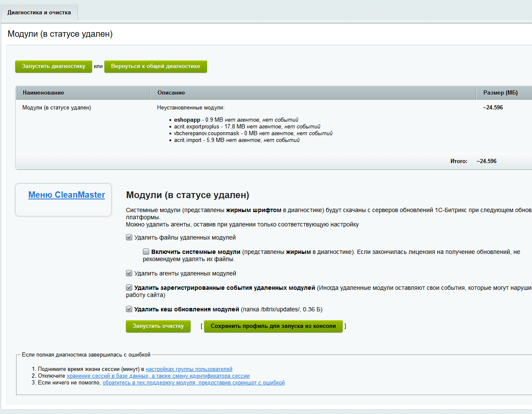Open the Меню CleanMaster link
Image resolution: width=532 pixels, height=414 pixels.
66,195
